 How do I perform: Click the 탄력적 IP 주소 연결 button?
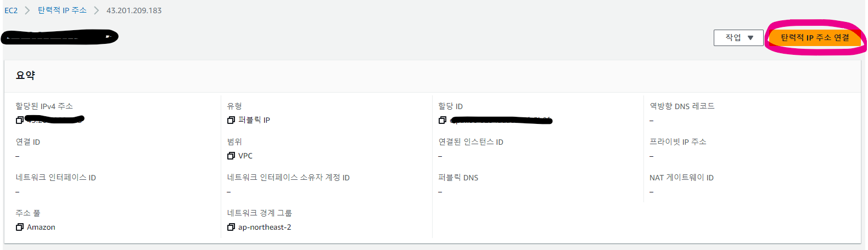[815, 38]
